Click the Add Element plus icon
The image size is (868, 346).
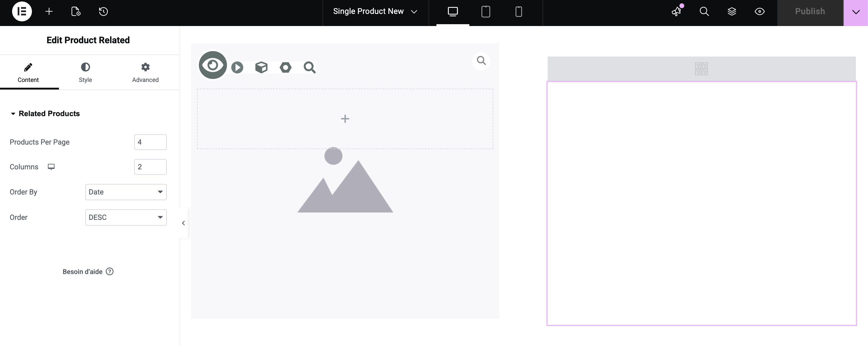click(49, 11)
